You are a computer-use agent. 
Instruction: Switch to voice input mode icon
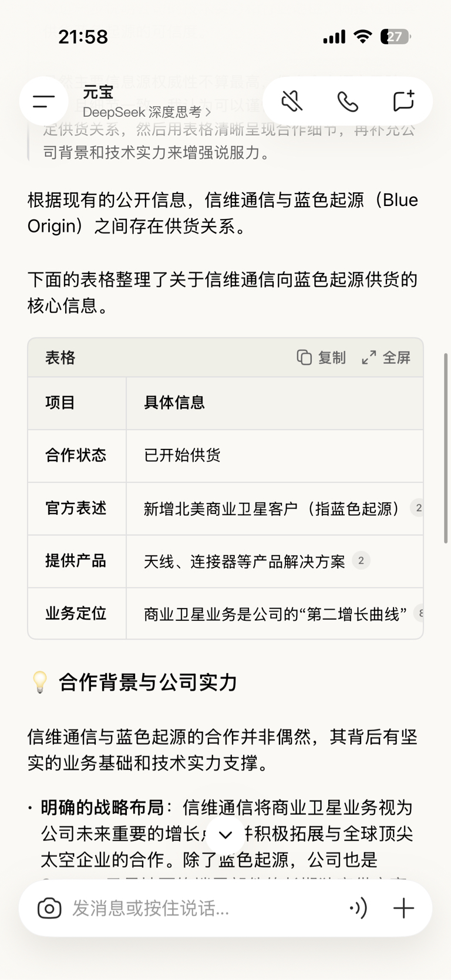(x=358, y=908)
